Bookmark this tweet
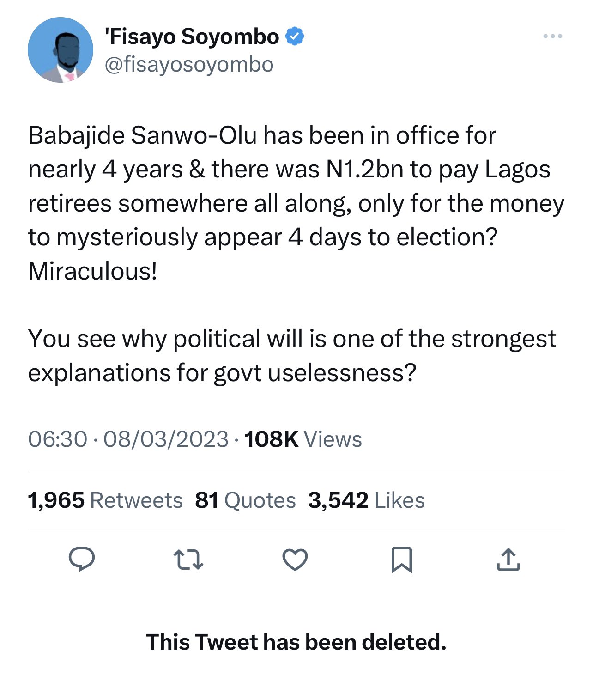 [401, 560]
